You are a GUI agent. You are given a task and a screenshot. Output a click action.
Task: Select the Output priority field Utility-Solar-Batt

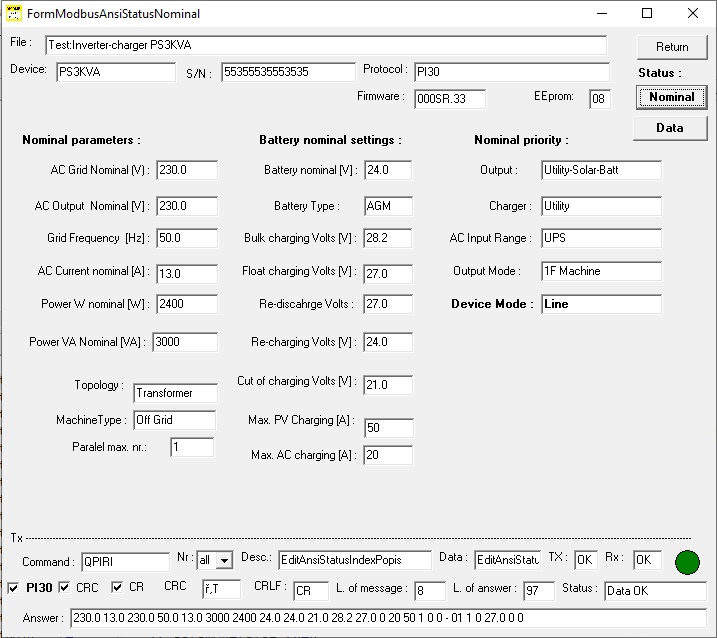point(601,170)
